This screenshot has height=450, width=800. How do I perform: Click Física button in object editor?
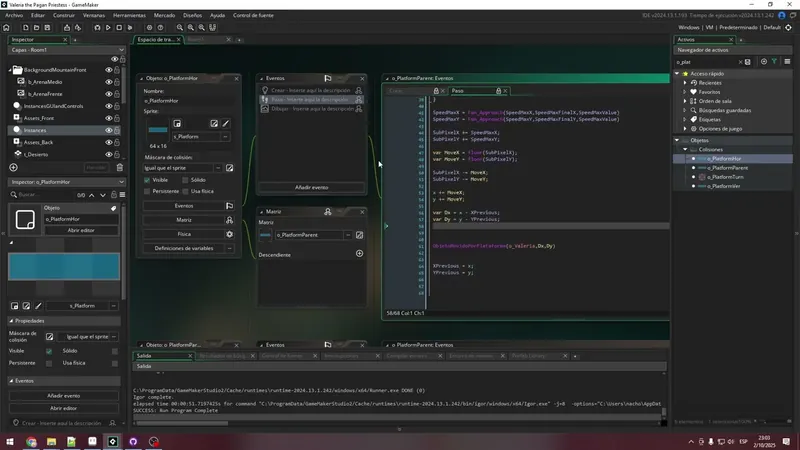[x=184, y=234]
